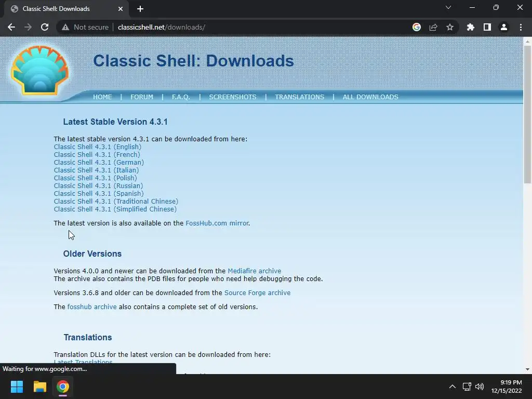Image resolution: width=532 pixels, height=399 pixels.
Task: Toggle the browser side panel icon
Action: [487, 27]
